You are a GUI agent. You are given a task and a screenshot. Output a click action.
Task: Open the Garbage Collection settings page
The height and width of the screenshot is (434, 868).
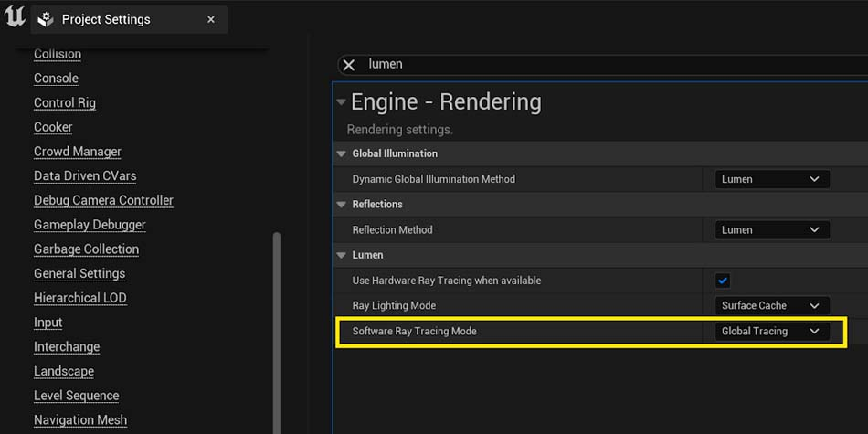tap(86, 249)
